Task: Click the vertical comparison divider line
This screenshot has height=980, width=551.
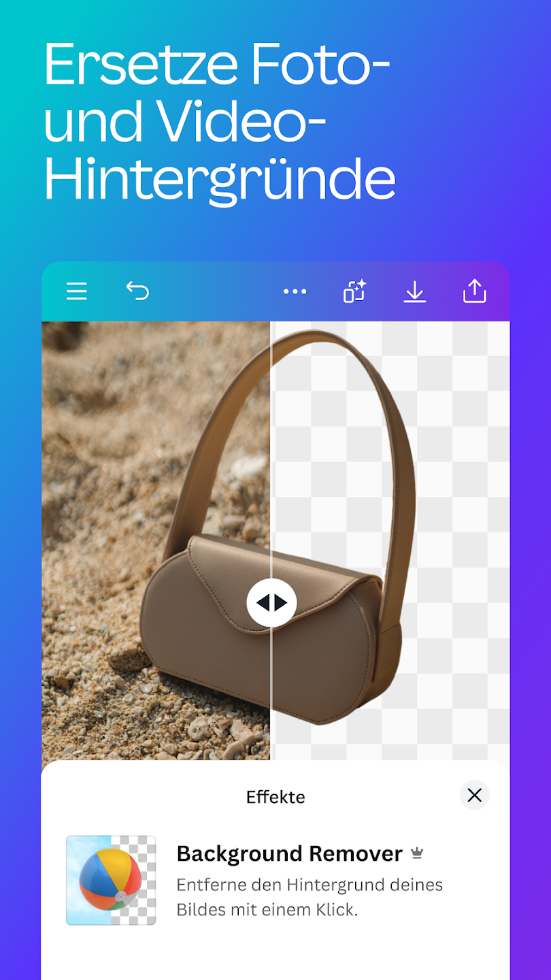Action: click(x=271, y=442)
